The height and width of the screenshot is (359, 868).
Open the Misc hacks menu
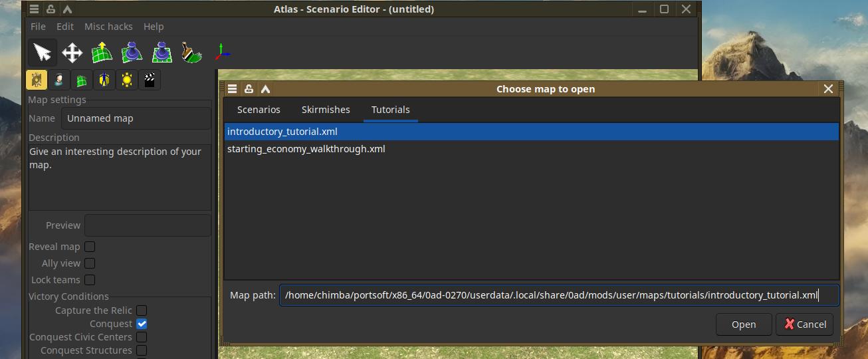pyautogui.click(x=108, y=27)
